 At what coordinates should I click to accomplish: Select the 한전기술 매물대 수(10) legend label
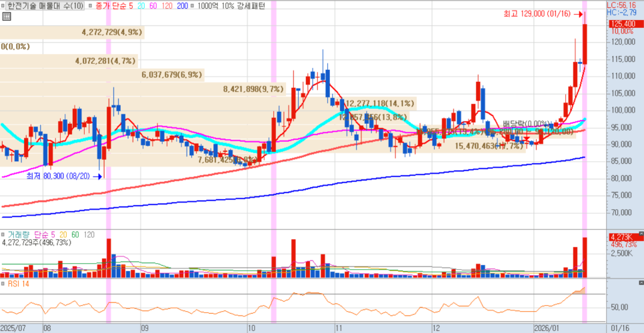[x=45, y=6]
